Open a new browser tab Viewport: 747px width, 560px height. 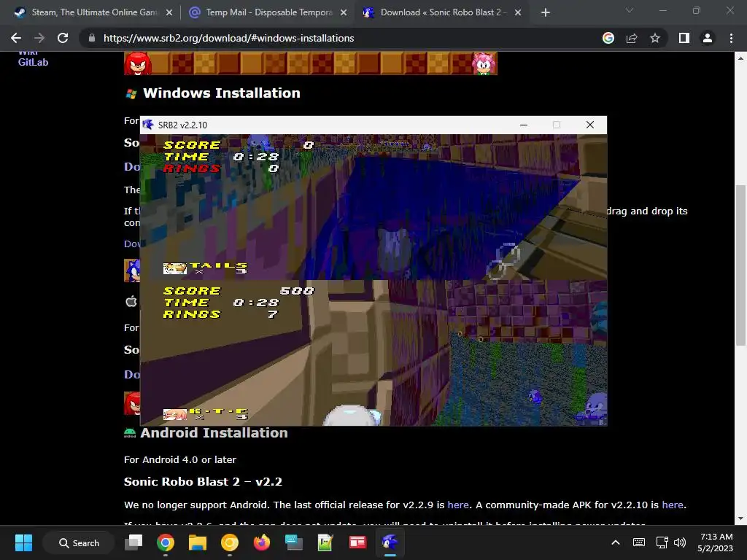(x=546, y=12)
